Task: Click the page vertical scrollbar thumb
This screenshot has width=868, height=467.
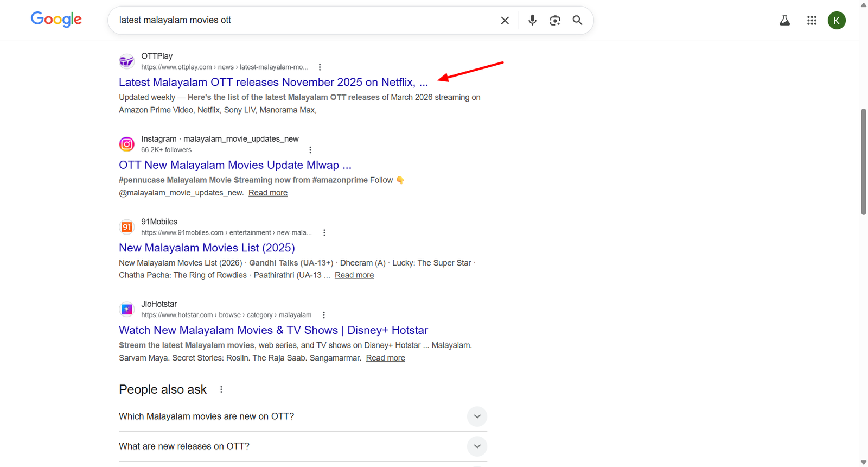Action: (864, 162)
